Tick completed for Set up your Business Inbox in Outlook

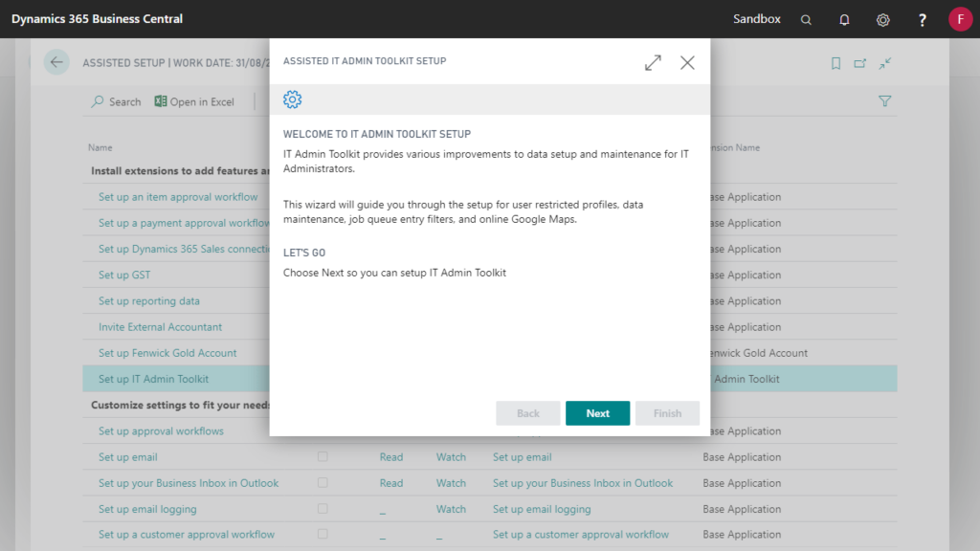tap(323, 483)
